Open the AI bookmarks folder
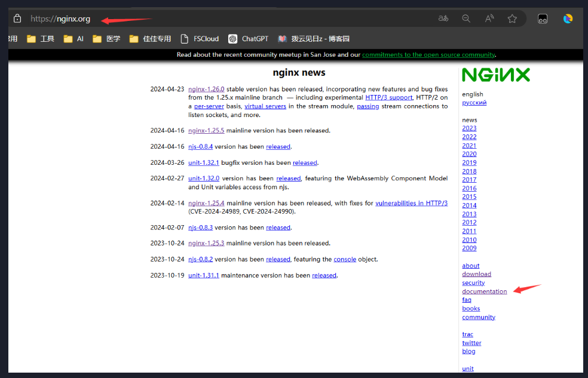 (x=73, y=39)
